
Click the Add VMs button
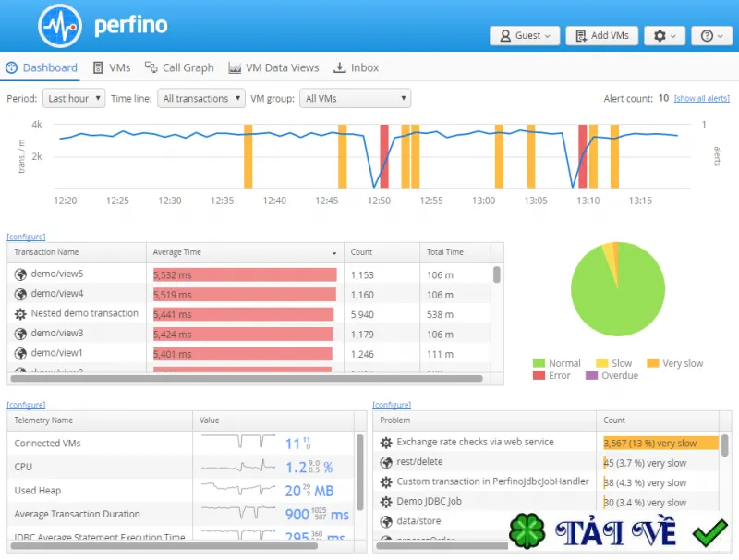602,36
